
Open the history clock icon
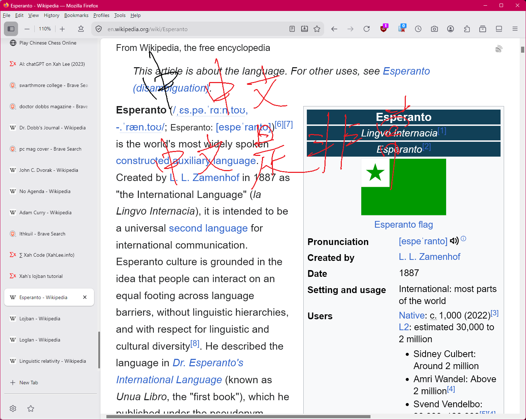418,29
